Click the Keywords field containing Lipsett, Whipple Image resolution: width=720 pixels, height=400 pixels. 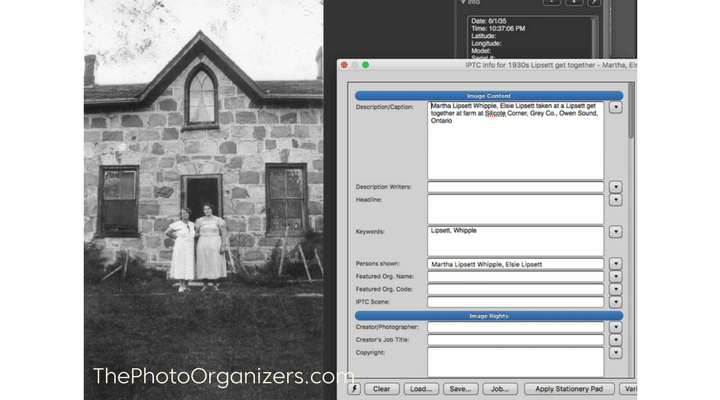point(516,241)
